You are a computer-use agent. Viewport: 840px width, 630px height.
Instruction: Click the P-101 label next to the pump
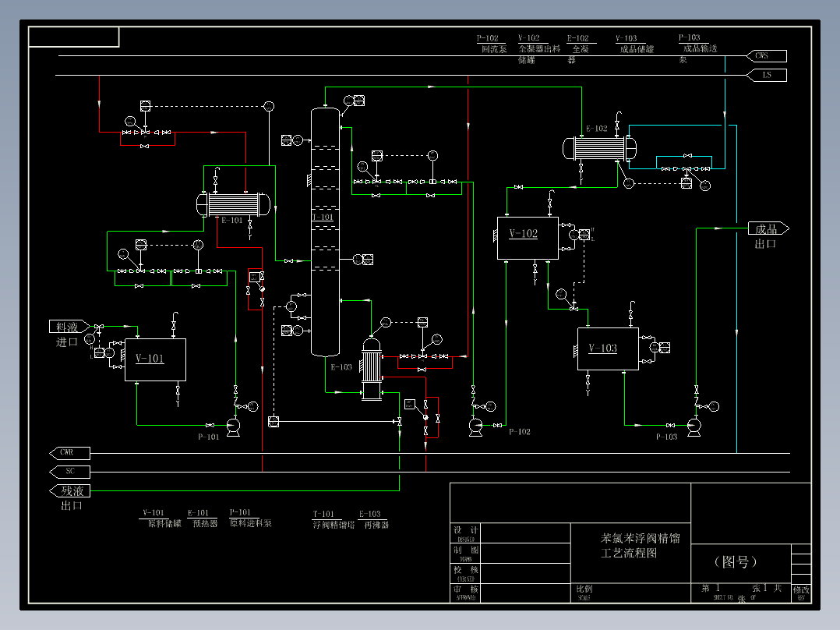coord(208,437)
